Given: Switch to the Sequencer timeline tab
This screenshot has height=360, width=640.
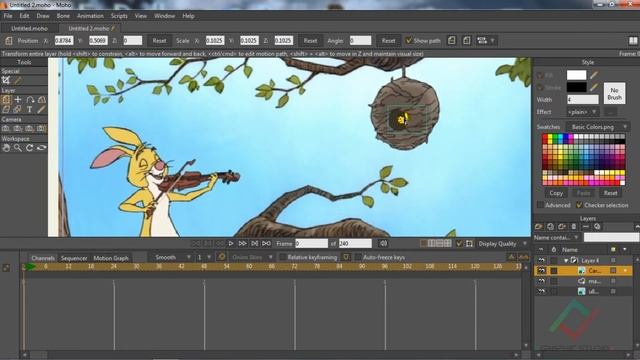Looking at the screenshot, I should (x=74, y=258).
